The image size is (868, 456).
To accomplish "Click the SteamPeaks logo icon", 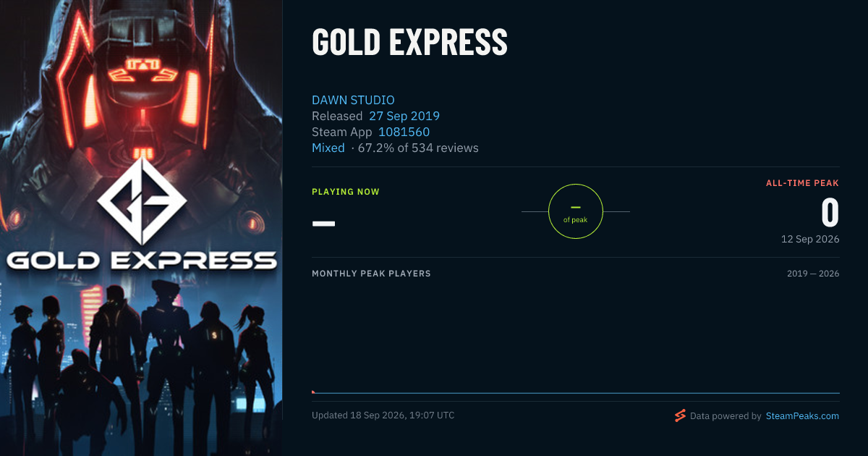I will [x=680, y=415].
